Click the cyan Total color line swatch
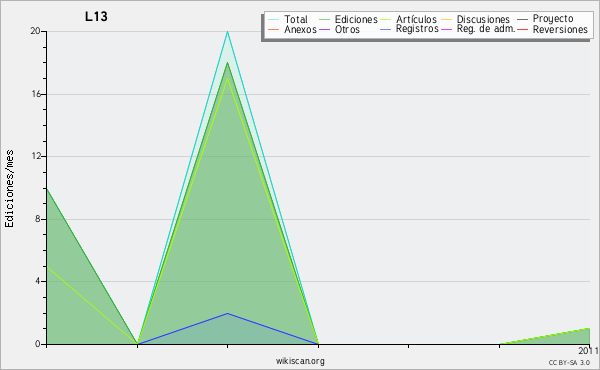Screen dimensions: 600x370 [273, 19]
